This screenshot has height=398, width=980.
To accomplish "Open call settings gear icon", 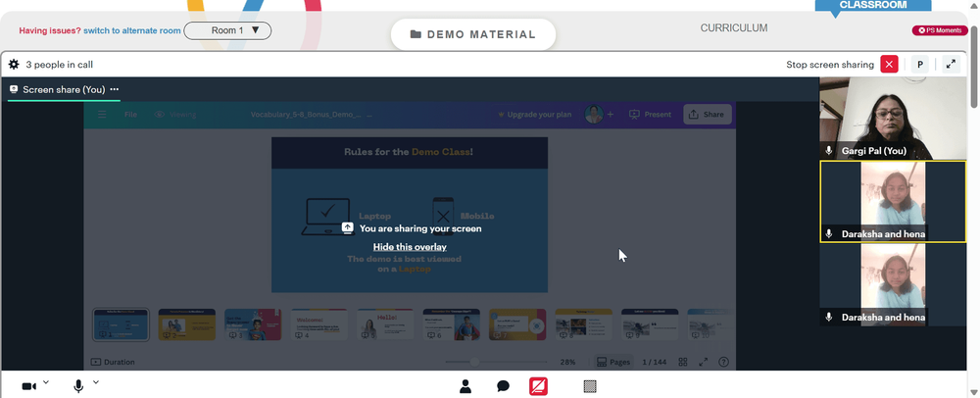I will point(14,65).
